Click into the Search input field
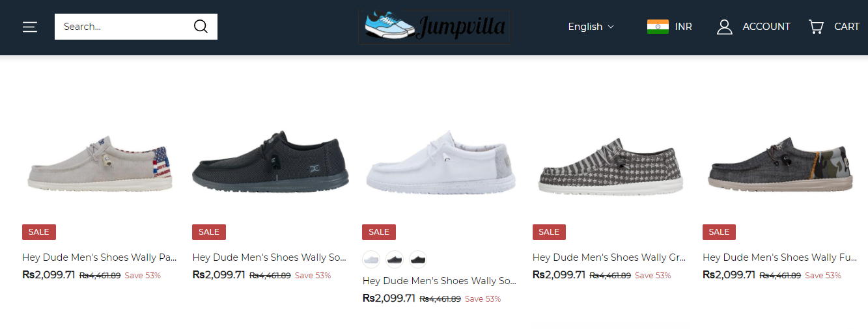 click(124, 27)
